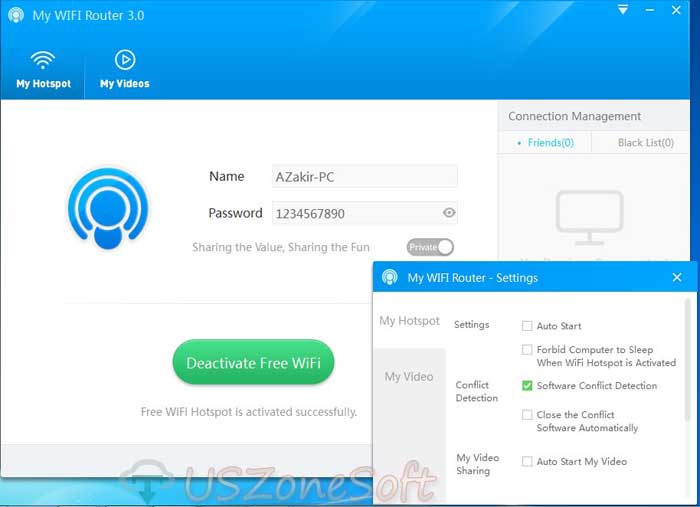Viewport: 700px width, 507px height.
Task: Select the Black List(0) tab
Action: 645,143
